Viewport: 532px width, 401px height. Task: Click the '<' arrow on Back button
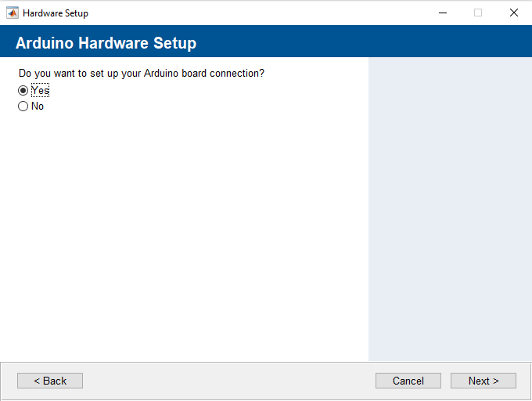(37, 381)
